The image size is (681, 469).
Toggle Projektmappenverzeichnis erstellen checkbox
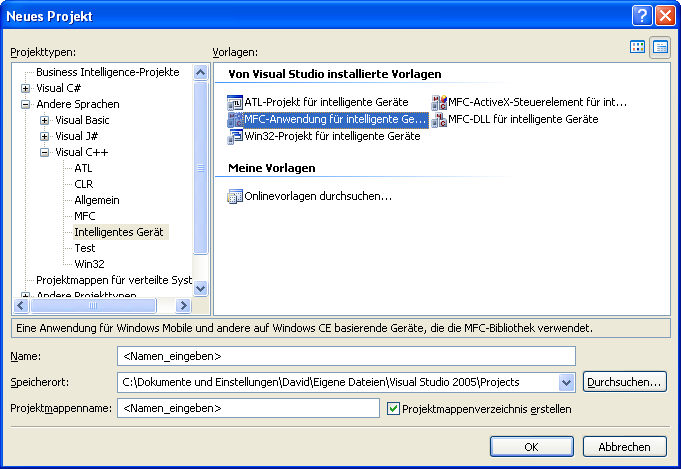point(393,409)
